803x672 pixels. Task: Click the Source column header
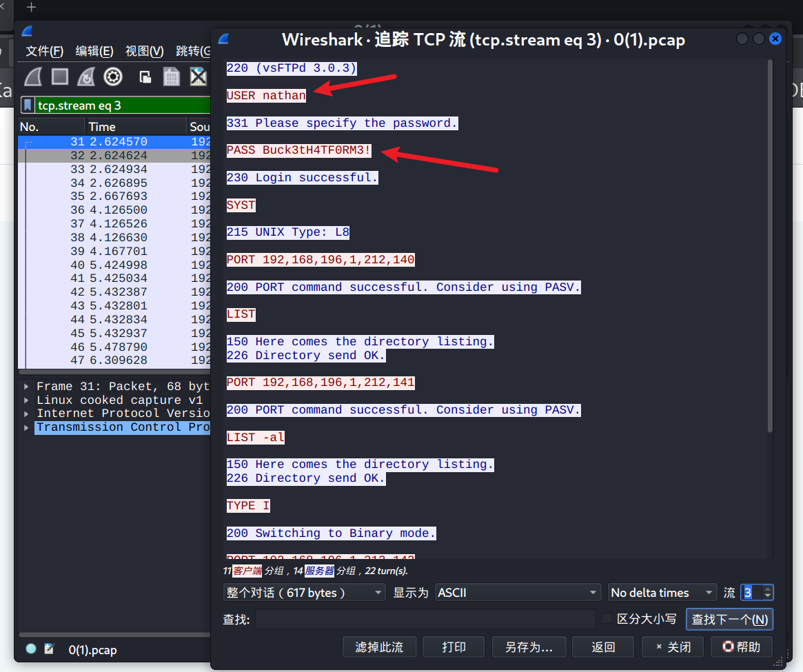tap(199, 127)
